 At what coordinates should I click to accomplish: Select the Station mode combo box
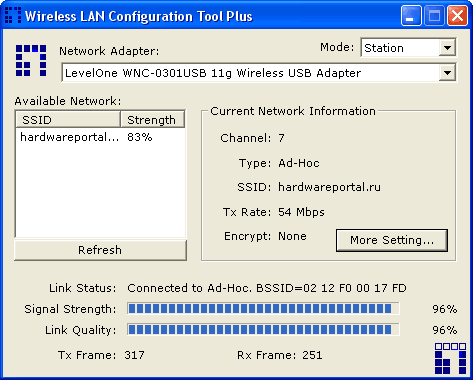tap(408, 48)
